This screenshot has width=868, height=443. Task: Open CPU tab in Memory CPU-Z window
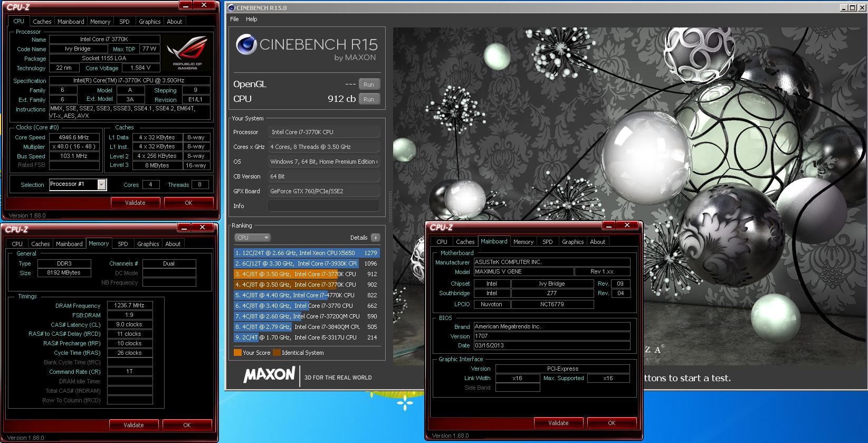(17, 244)
